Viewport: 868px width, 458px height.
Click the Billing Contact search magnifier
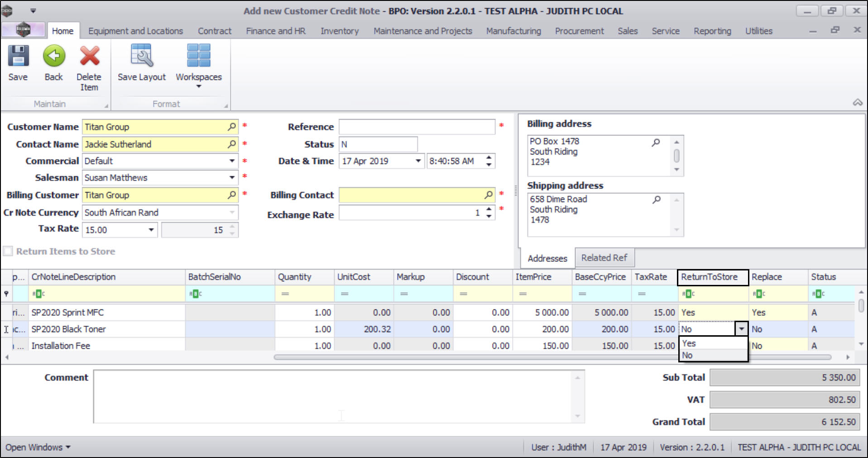click(x=488, y=195)
